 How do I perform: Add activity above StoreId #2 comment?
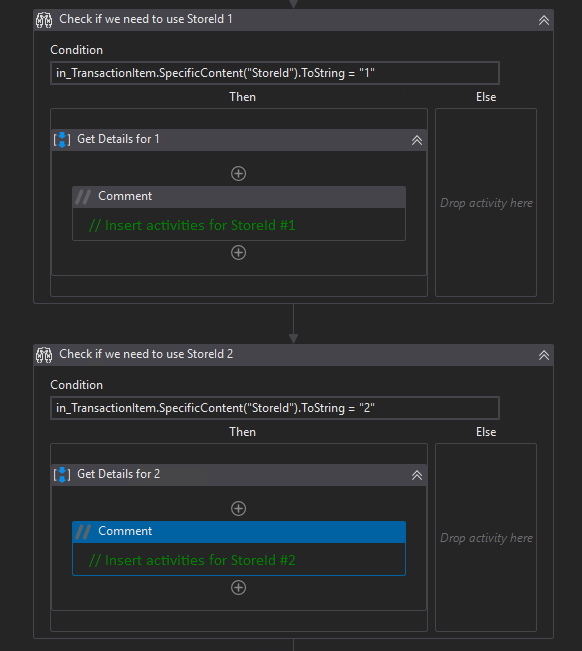(238, 509)
